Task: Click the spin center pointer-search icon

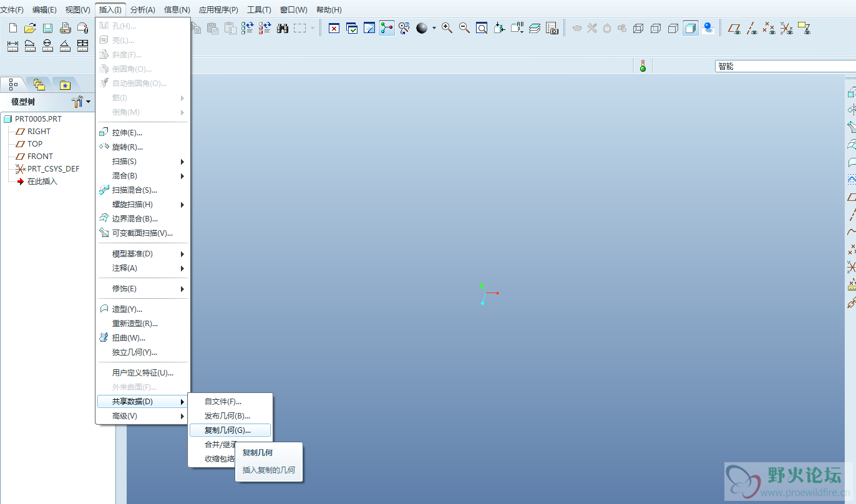Action: tap(404, 28)
